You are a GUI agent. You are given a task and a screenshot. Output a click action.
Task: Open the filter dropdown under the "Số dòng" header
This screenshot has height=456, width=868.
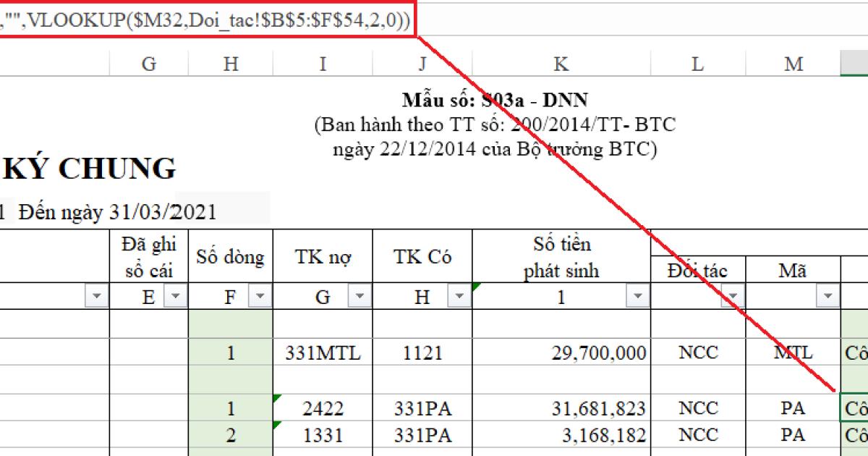[x=259, y=295]
